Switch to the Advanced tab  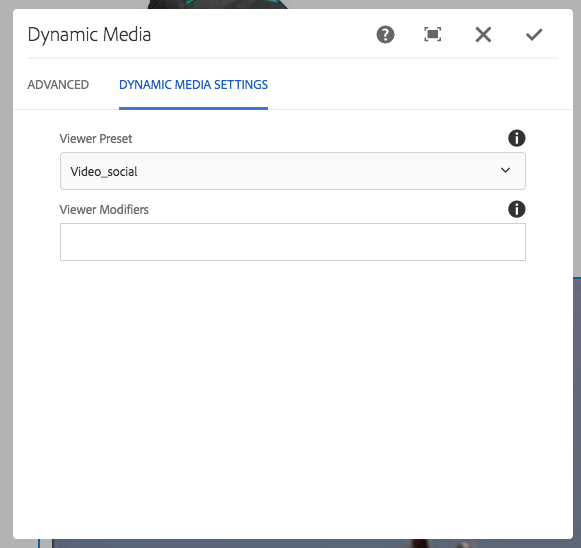58,85
